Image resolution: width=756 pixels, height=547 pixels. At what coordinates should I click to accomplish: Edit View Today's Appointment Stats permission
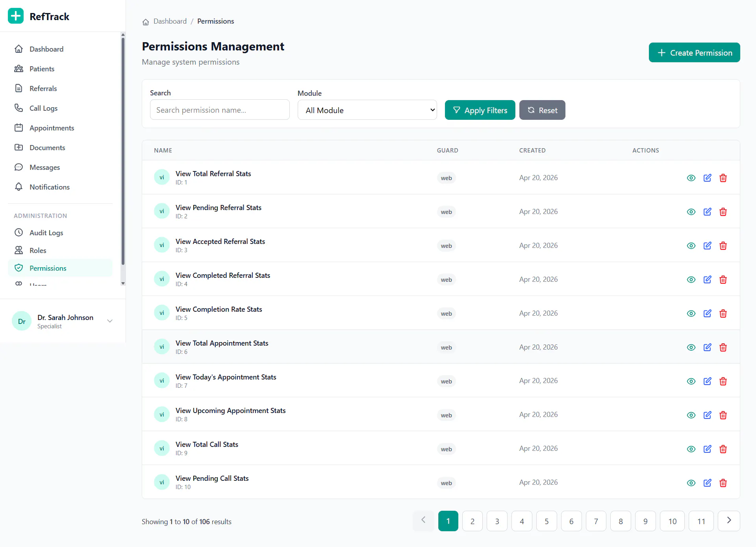pos(707,381)
